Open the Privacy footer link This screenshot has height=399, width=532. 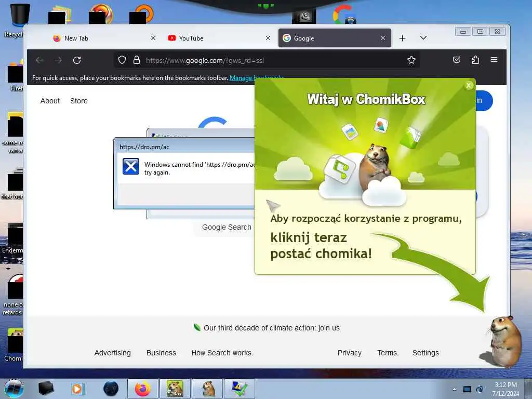pyautogui.click(x=350, y=353)
